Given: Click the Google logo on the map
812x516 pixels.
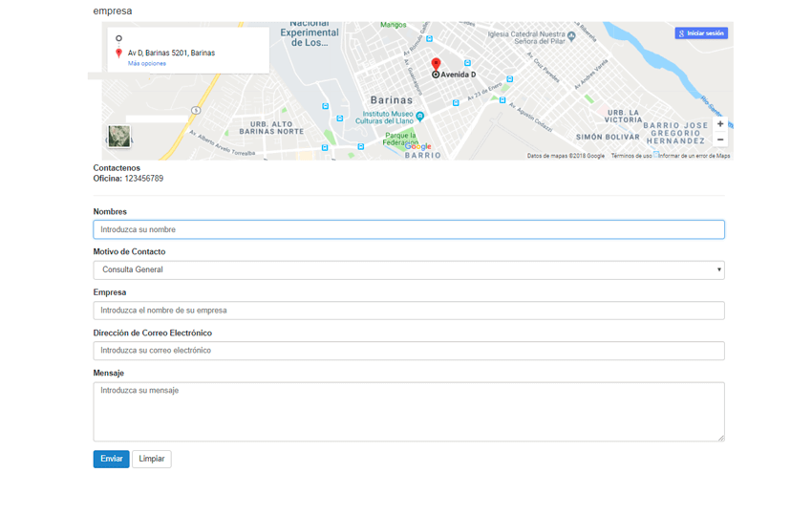Looking at the screenshot, I should pos(418,147).
